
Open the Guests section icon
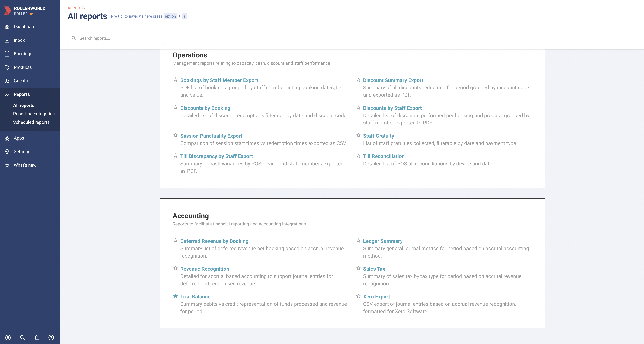coord(7,81)
